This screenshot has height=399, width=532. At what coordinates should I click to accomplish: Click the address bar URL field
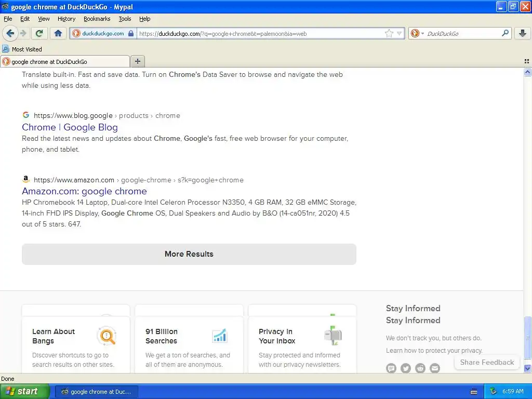coord(260,34)
